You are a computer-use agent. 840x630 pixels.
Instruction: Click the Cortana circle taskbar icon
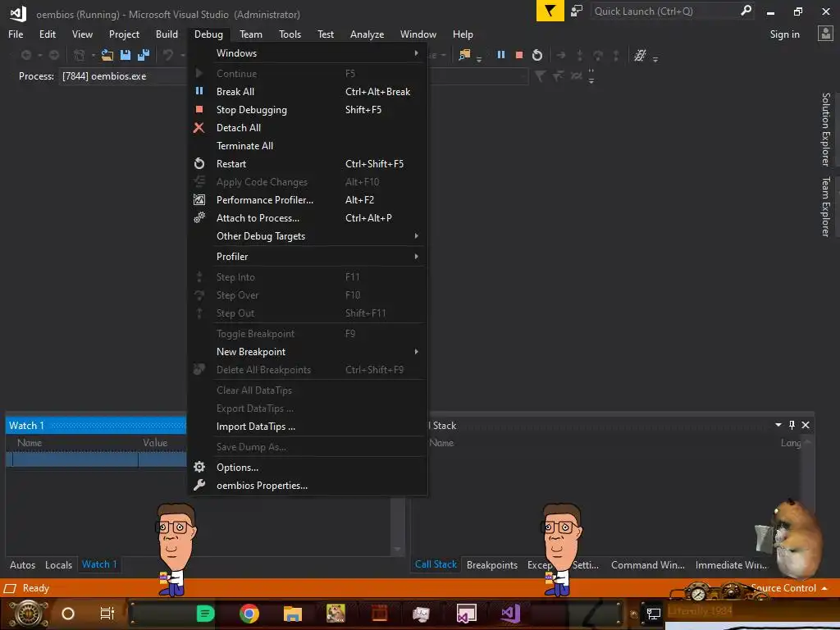click(x=68, y=614)
